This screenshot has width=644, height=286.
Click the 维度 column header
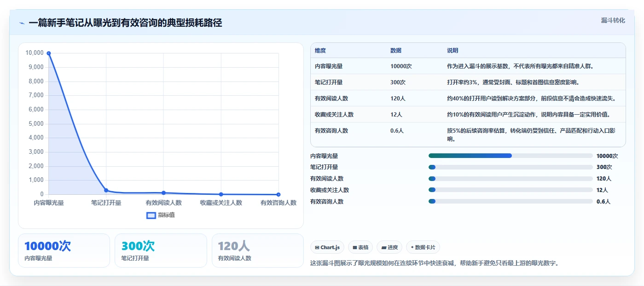point(320,51)
